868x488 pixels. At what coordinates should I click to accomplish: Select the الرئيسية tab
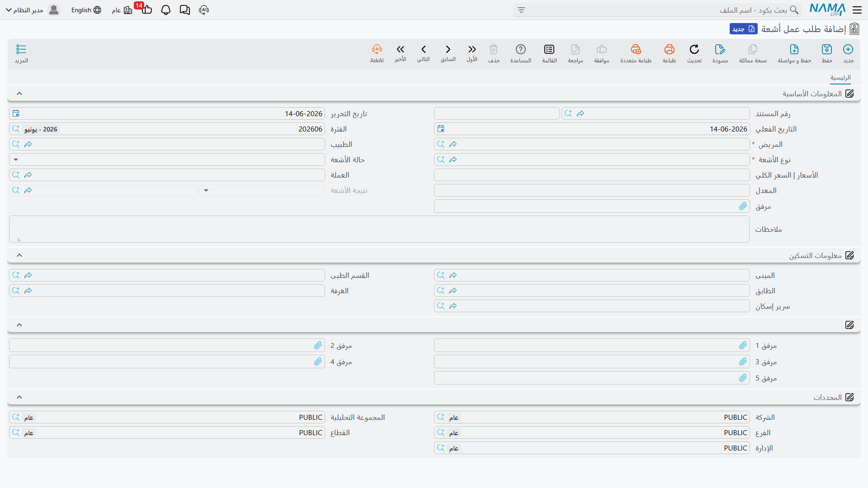840,78
